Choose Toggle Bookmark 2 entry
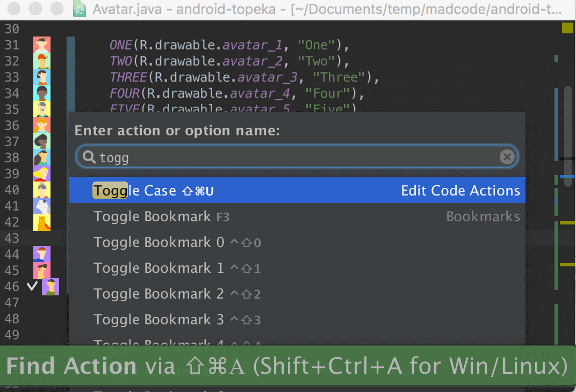The height and width of the screenshot is (392, 576). 297,294
